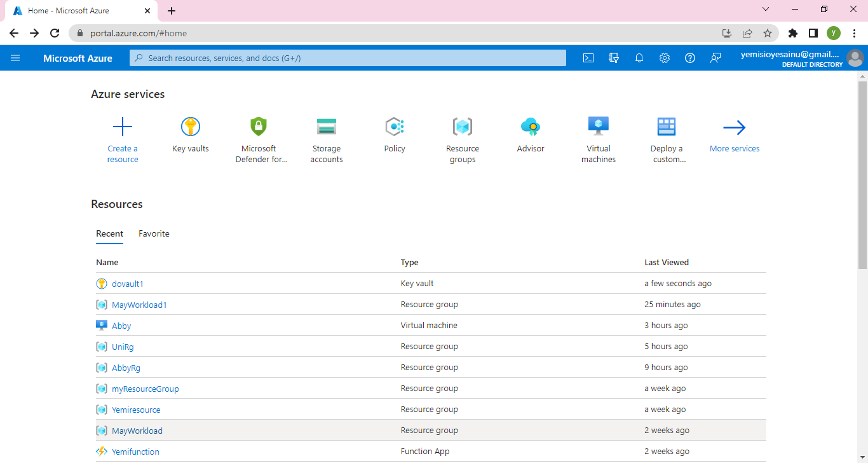Open Chrome tab search dropdown arrow

(x=765, y=10)
